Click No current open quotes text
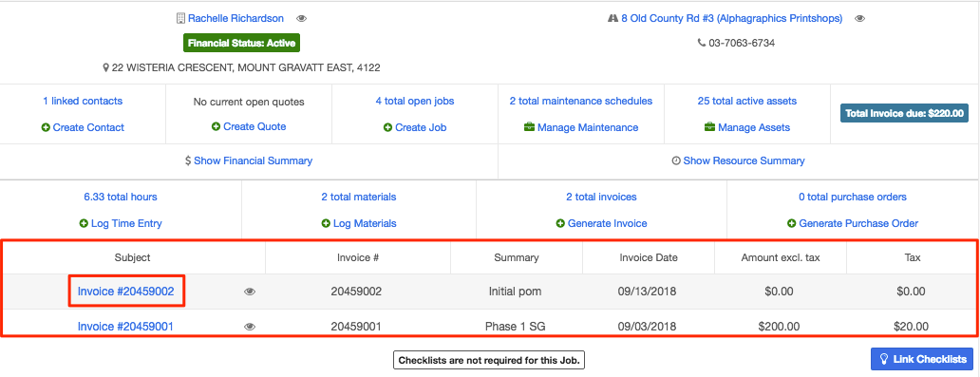980x377 pixels. [249, 102]
